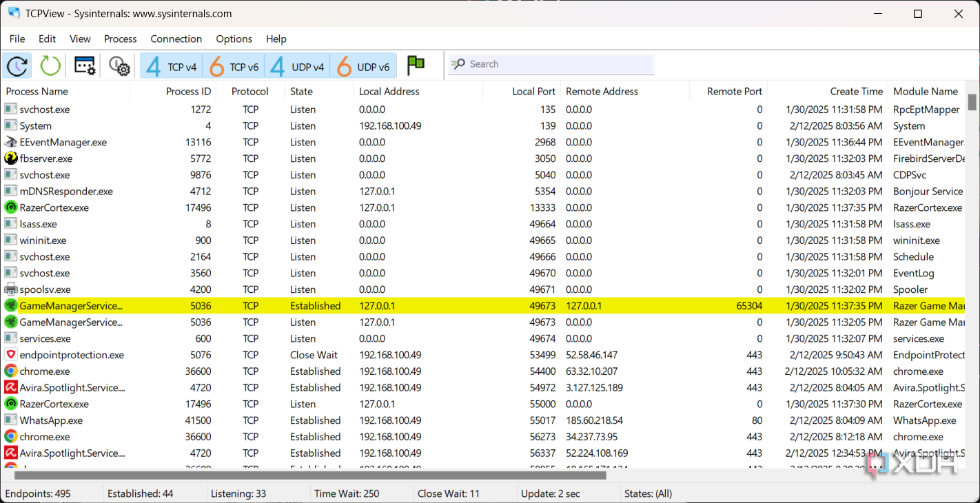
Task: Click the green flag states filter icon
Action: (x=416, y=65)
